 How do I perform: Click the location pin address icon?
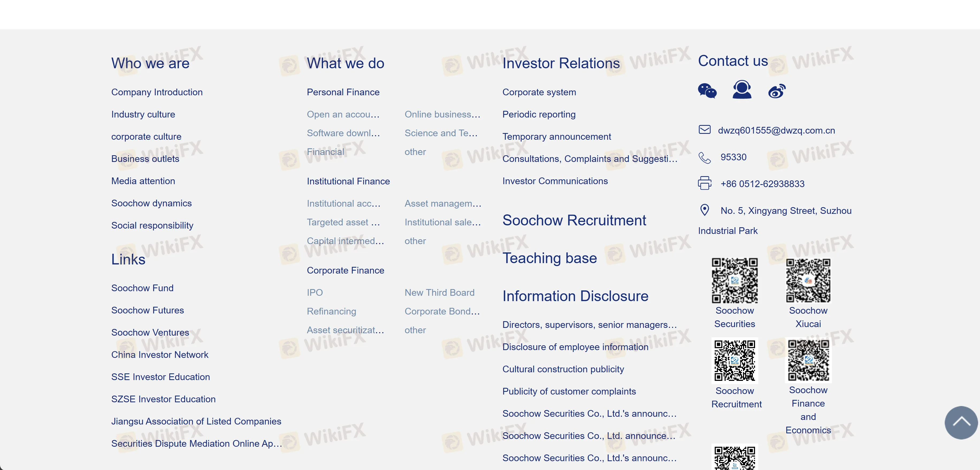pos(704,210)
